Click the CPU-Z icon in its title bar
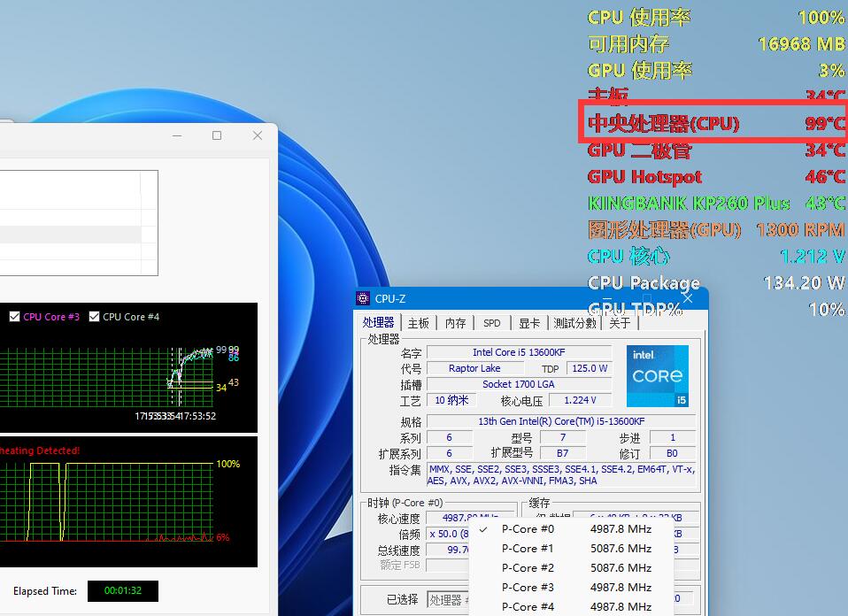Screen dimensions: 848x616 pos(363,298)
